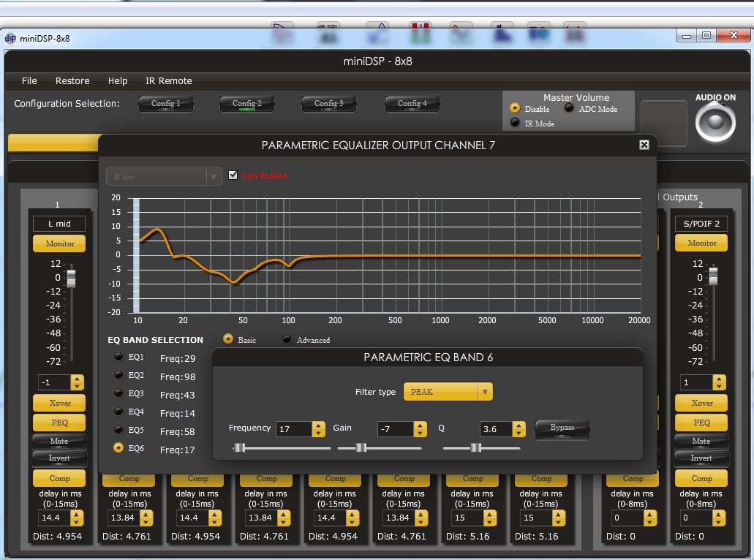Click the S/PDIF 2 level fader
The height and width of the screenshot is (560, 754).
(x=713, y=276)
